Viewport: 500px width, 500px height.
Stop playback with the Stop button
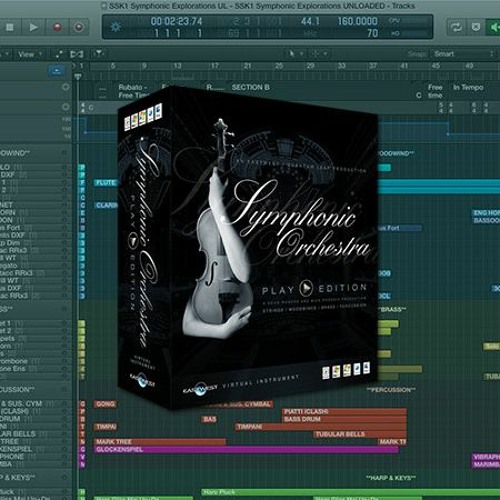(x=10, y=27)
